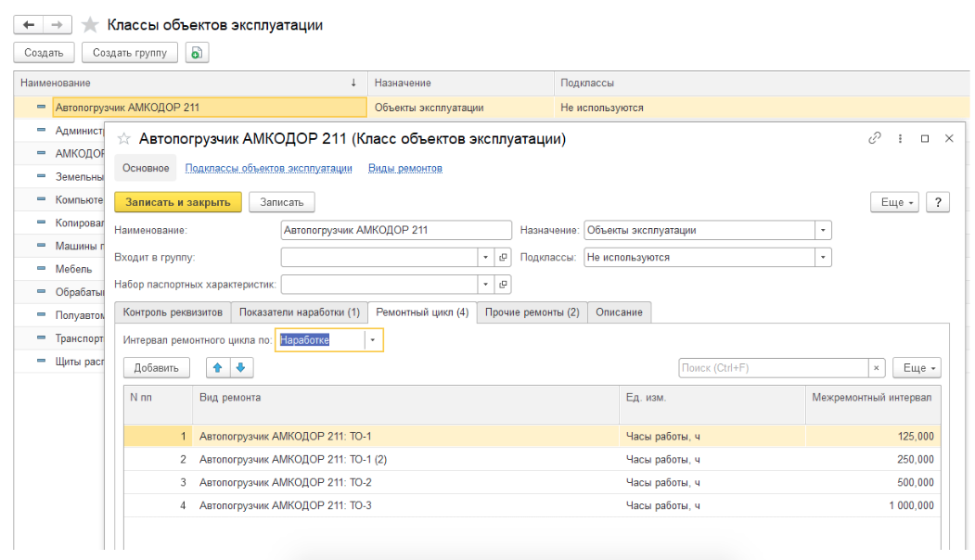975x560 pixels.
Task: Click the Поиск (Ctrl+F) search field
Action: click(774, 368)
